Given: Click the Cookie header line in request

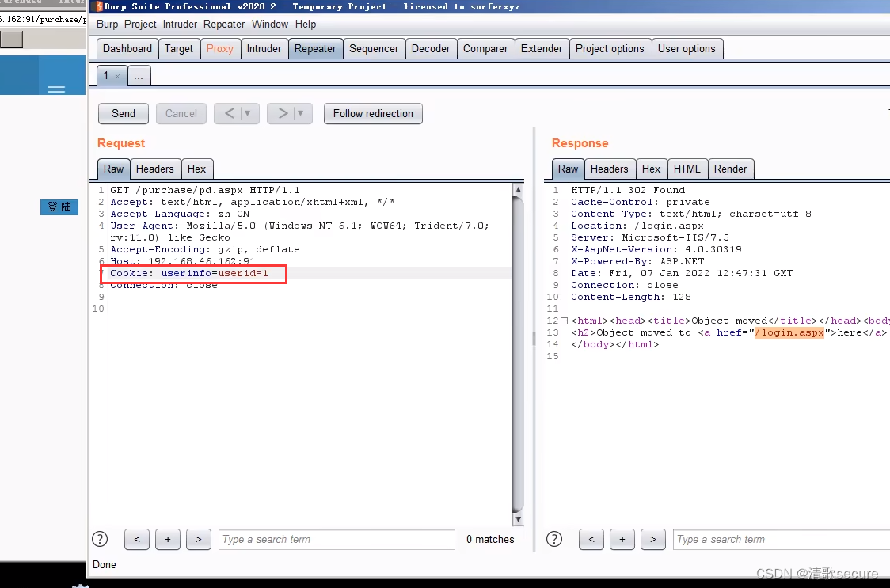Looking at the screenshot, I should pyautogui.click(x=189, y=274).
